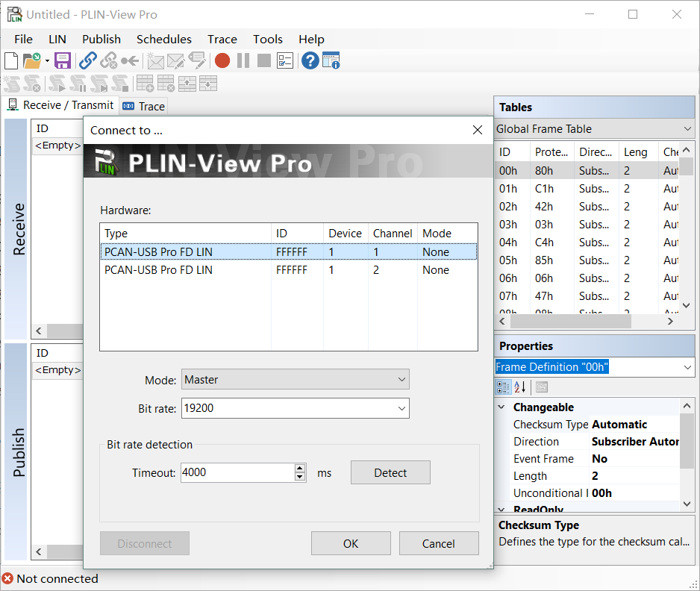Click the Move row down table icon

pyautogui.click(x=208, y=84)
